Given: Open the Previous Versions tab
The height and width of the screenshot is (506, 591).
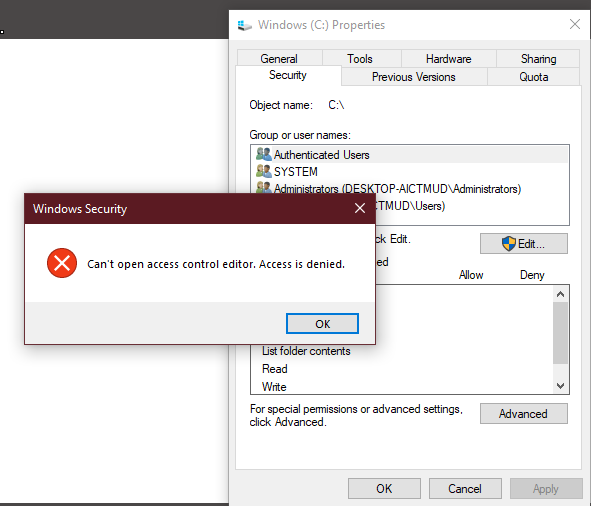Looking at the screenshot, I should coord(413,77).
